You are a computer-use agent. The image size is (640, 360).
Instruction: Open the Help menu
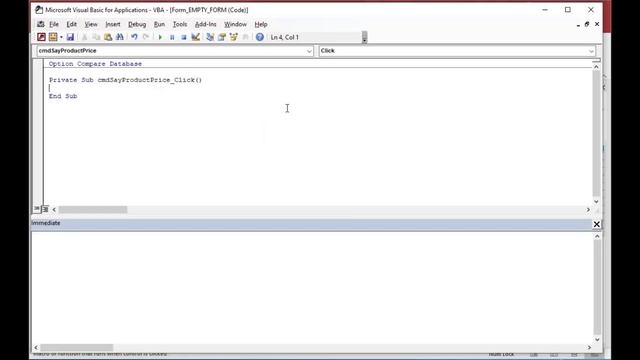pos(260,24)
